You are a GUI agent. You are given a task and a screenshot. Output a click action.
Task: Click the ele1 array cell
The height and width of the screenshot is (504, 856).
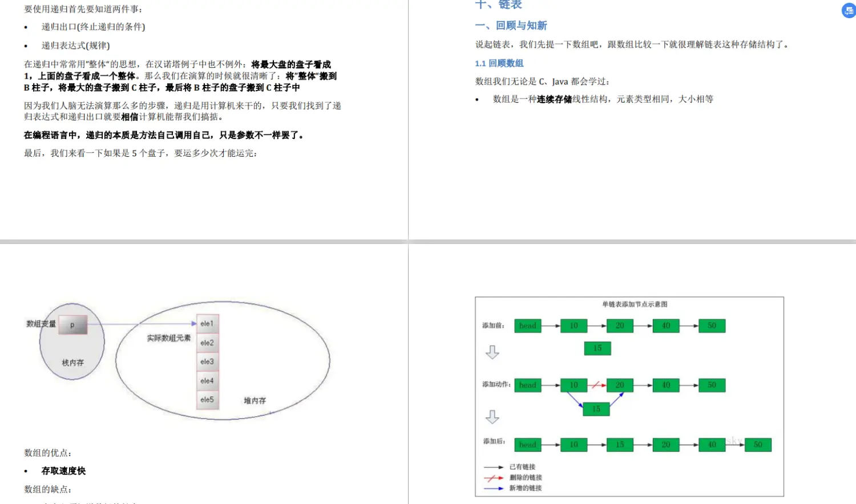[208, 324]
